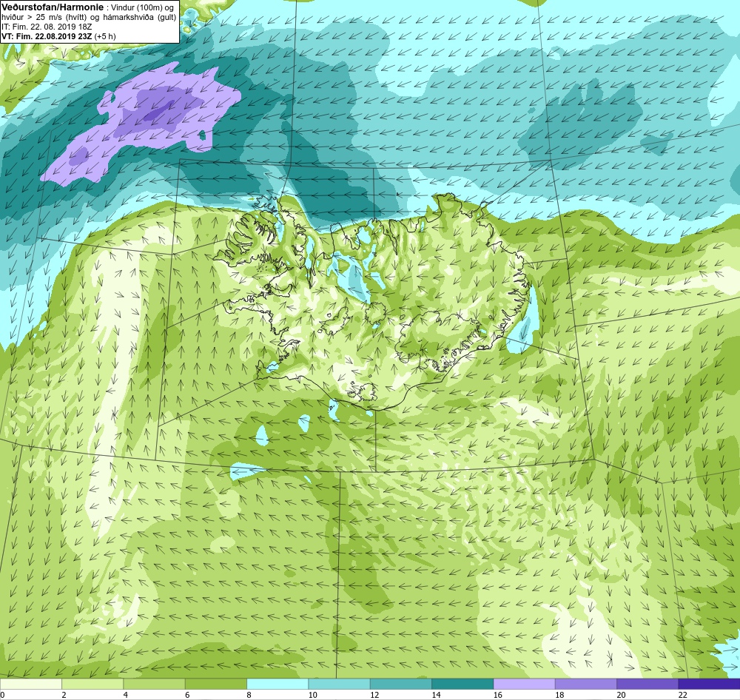740x700 pixels.
Task: Pick the 10–12 m/s turquoise legend swatch
Action: click(x=339, y=684)
